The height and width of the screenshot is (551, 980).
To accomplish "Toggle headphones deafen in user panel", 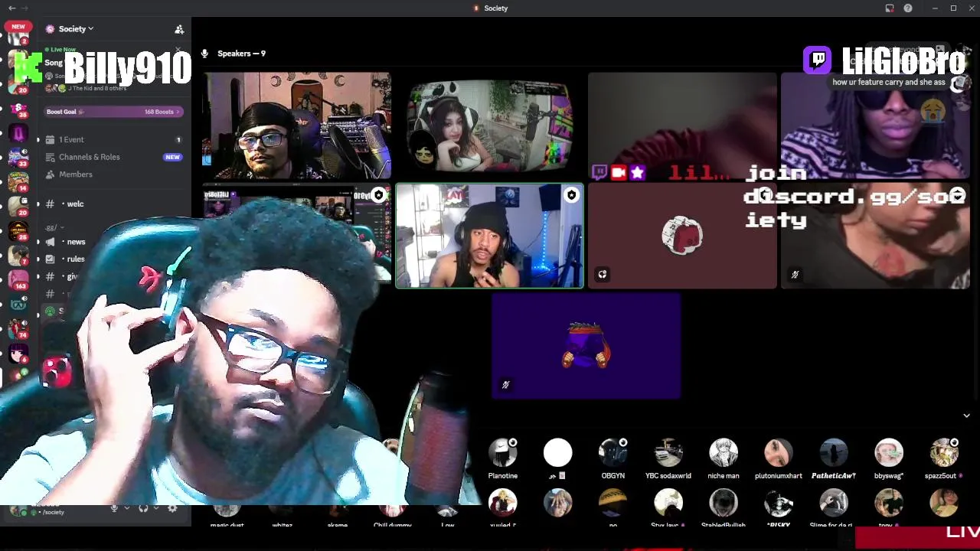I will [x=143, y=508].
